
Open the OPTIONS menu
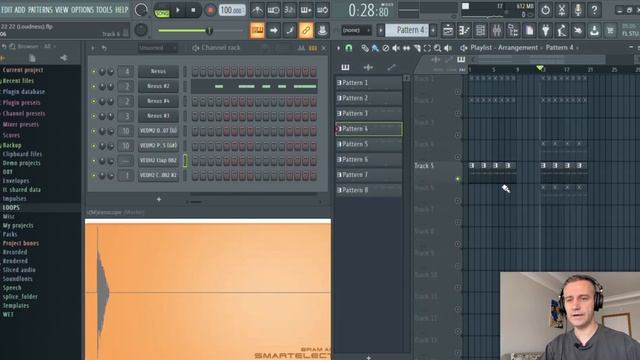tap(82, 10)
